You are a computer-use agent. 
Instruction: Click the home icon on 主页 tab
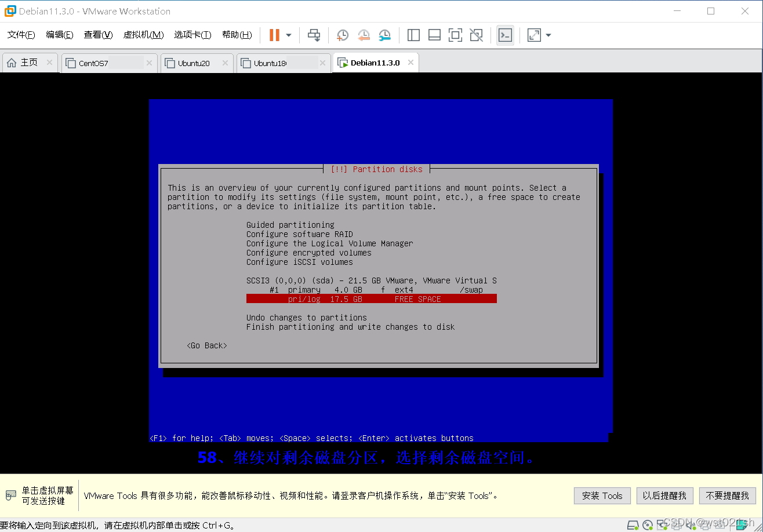[12, 63]
